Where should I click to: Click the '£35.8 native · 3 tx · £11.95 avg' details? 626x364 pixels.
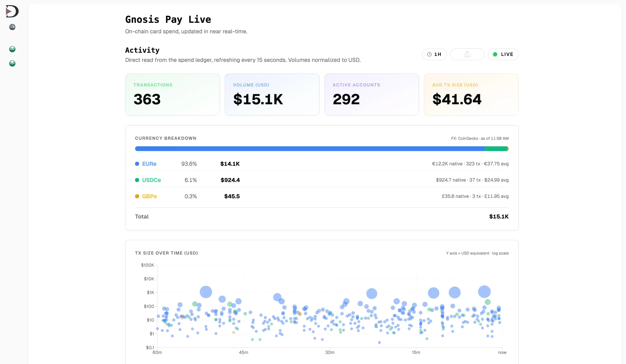(475, 196)
